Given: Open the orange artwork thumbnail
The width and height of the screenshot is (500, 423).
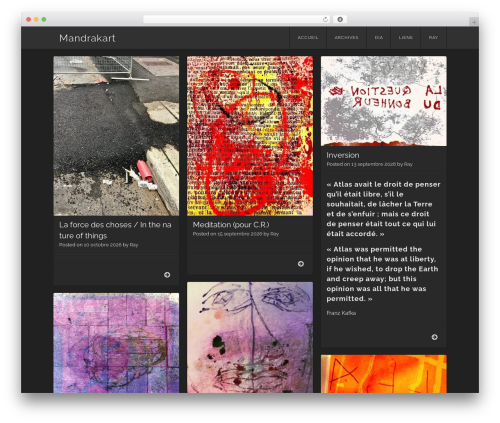Looking at the screenshot, I should pyautogui.click(x=384, y=374).
